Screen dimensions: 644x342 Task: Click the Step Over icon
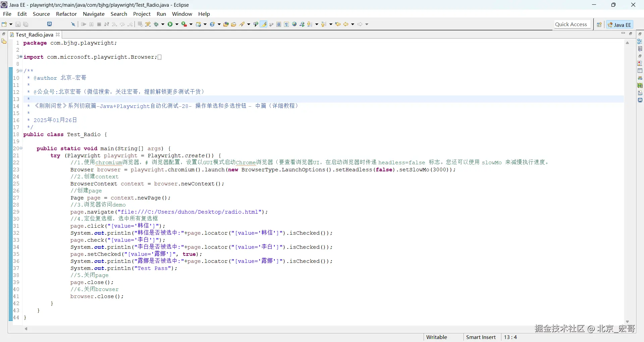coord(122,24)
